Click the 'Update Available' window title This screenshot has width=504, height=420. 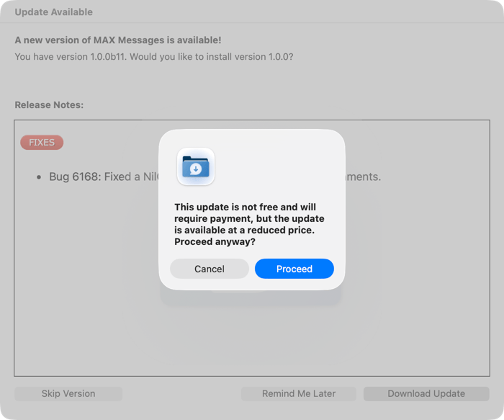coord(54,12)
